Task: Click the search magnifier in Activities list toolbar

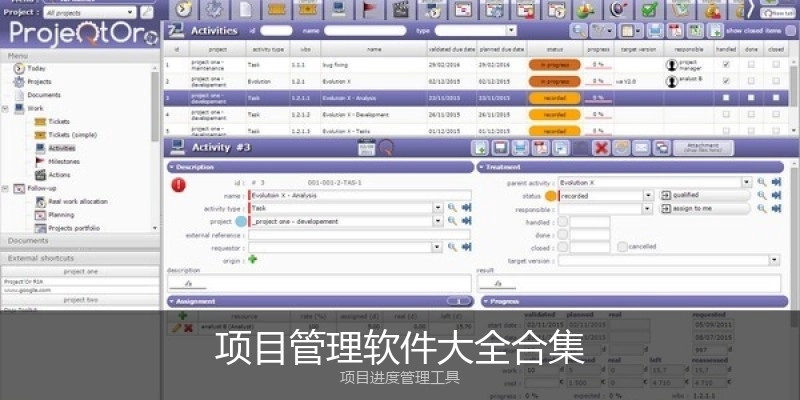Action: [578, 31]
